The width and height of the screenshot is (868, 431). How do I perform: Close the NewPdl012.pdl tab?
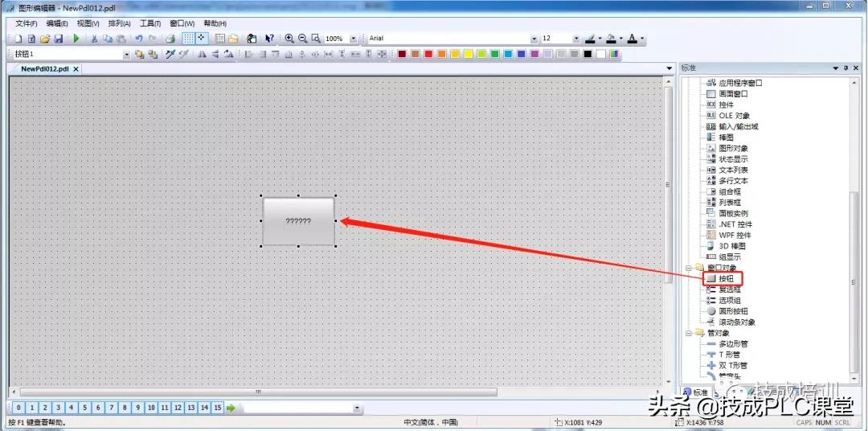[x=76, y=69]
